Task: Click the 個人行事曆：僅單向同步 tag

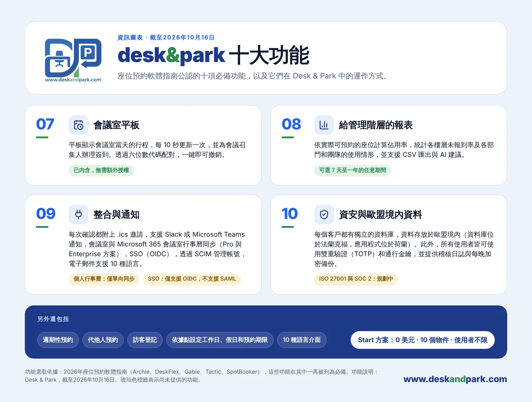Action: [x=104, y=279]
